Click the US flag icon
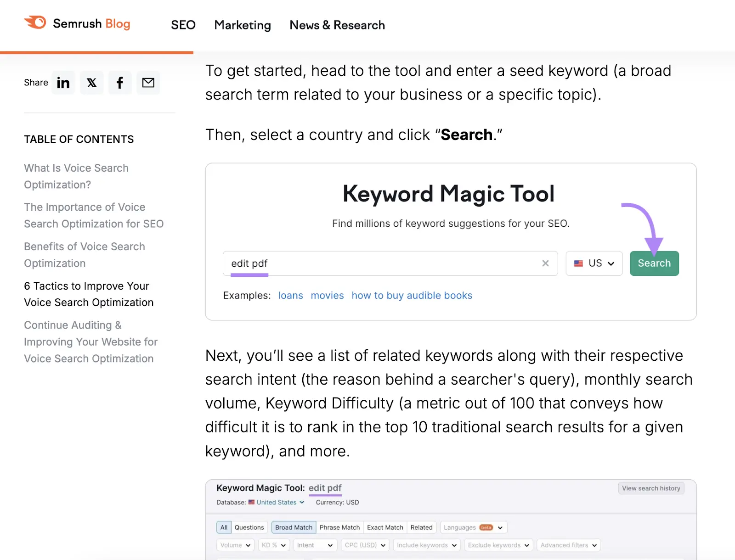Image resolution: width=735 pixels, height=560 pixels. (x=578, y=263)
